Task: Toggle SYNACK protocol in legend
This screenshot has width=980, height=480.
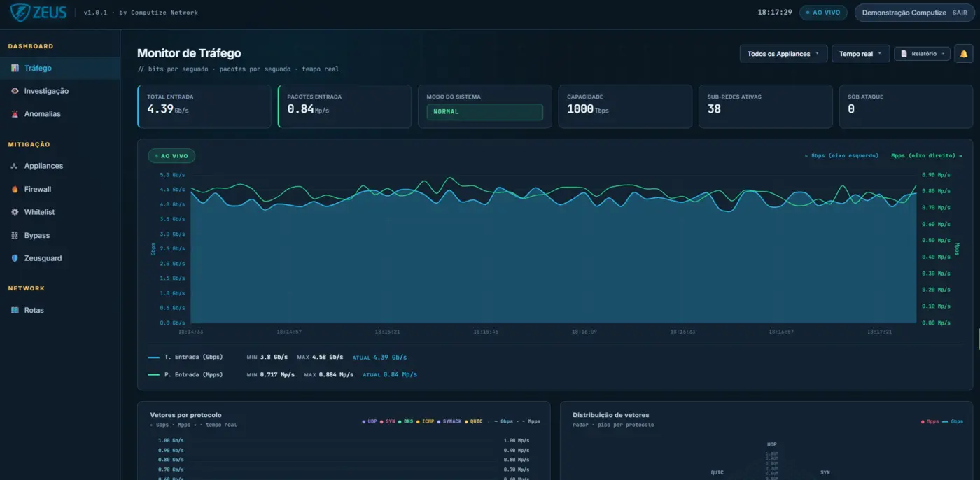Action: coord(449,422)
